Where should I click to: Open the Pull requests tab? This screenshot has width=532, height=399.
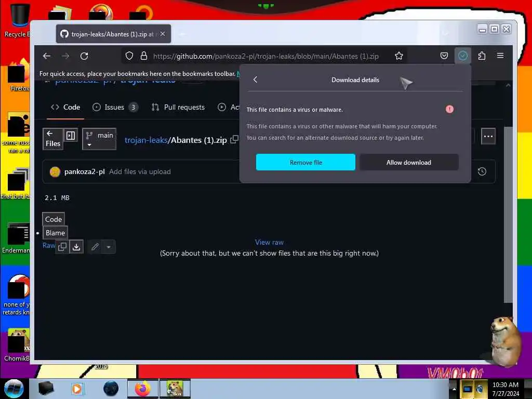pyautogui.click(x=178, y=107)
